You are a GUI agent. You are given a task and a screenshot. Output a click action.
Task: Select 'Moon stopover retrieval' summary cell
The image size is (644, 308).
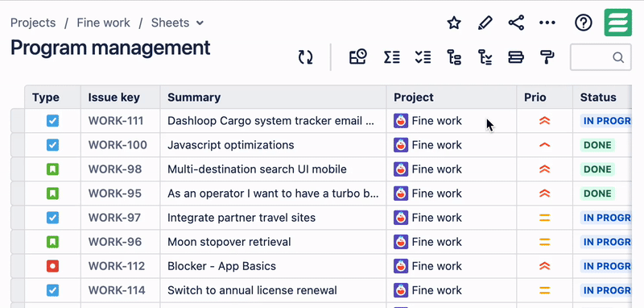pyautogui.click(x=273, y=242)
